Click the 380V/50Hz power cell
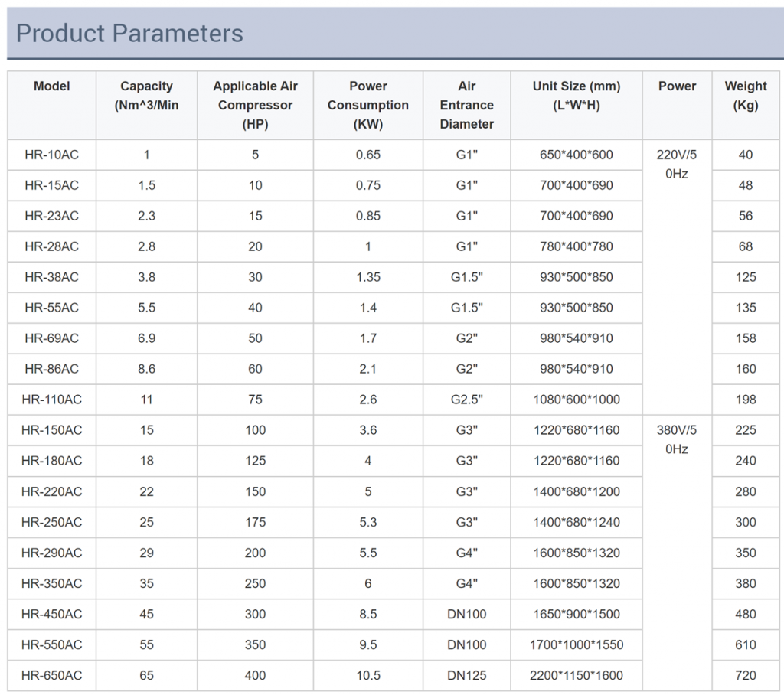The height and width of the screenshot is (695, 784). pyautogui.click(x=676, y=439)
